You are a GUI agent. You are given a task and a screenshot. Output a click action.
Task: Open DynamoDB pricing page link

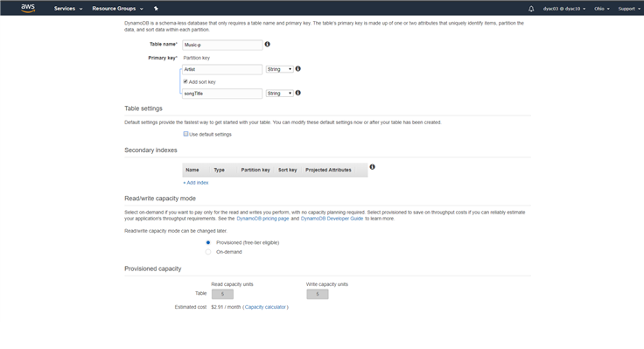coord(262,219)
